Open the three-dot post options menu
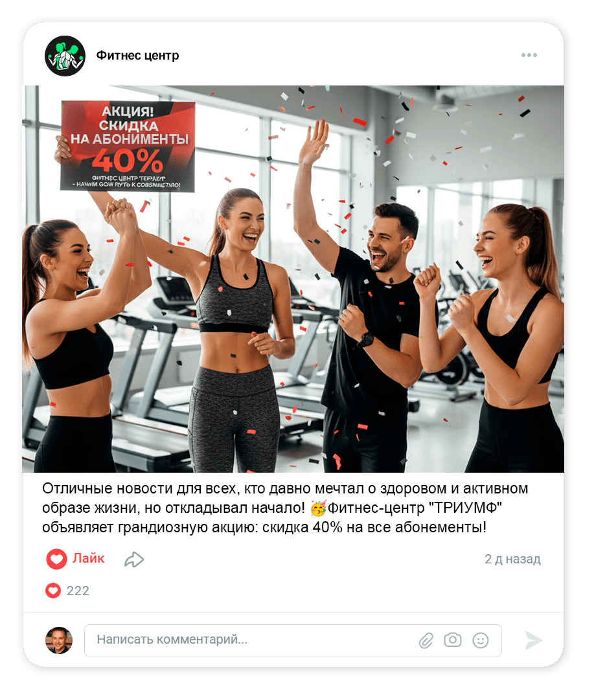 [x=529, y=55]
